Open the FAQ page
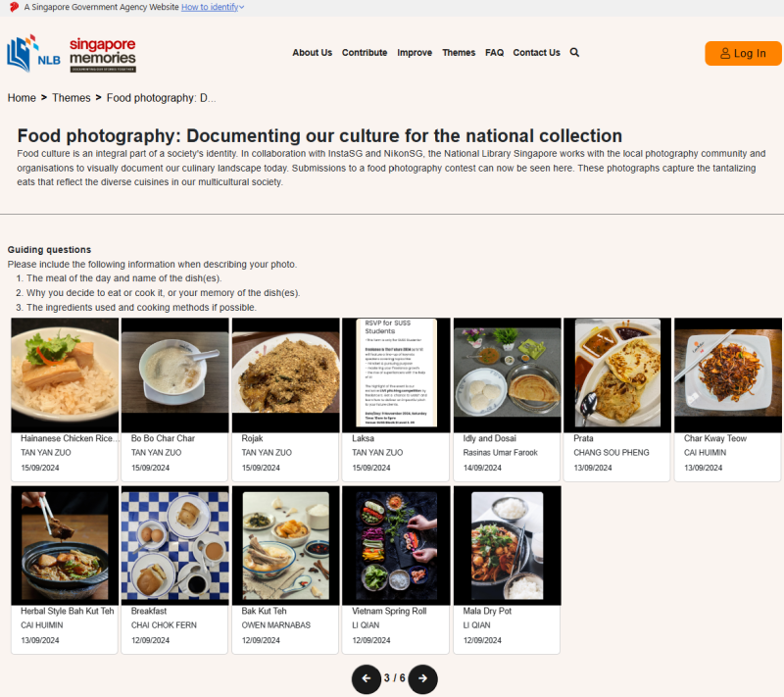Screen dimensions: 784x697 pyautogui.click(x=494, y=53)
